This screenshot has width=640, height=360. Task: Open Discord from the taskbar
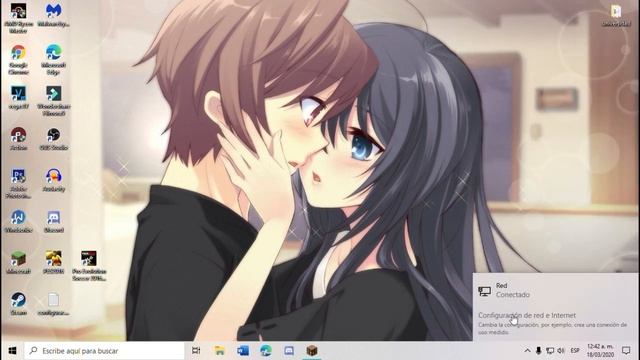click(x=289, y=351)
